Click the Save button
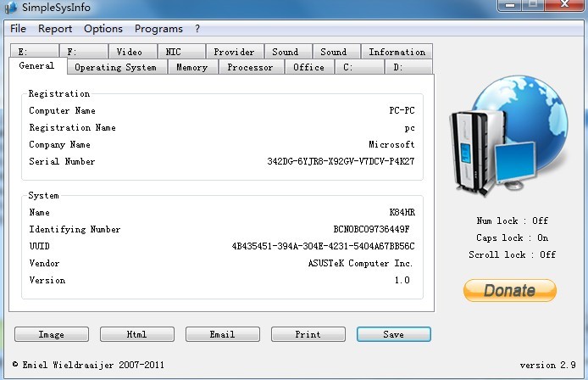588x380 pixels. pos(393,334)
